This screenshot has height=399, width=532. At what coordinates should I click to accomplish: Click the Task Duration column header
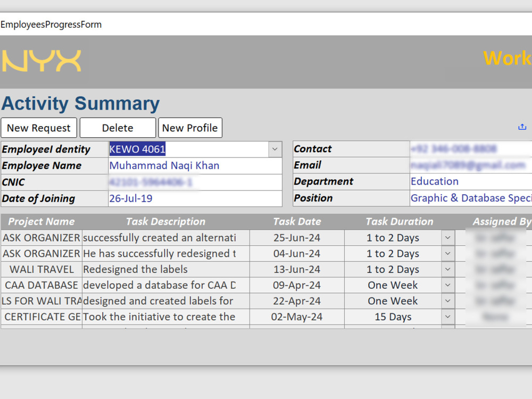pos(400,221)
